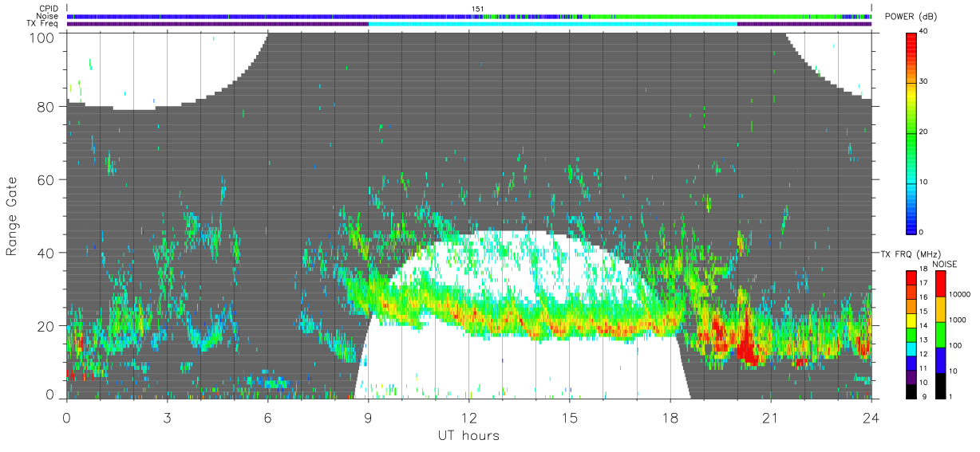Click the CPID value "151"
Screen dimensions: 980x452
coord(477,9)
